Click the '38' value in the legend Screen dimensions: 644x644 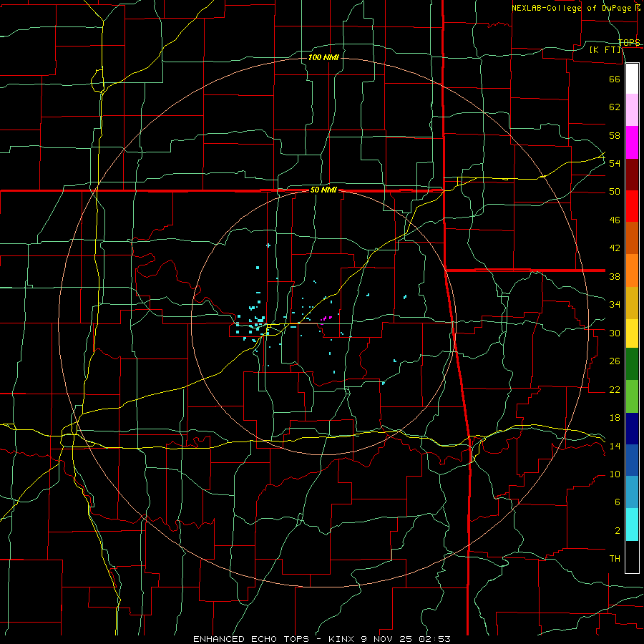click(615, 276)
